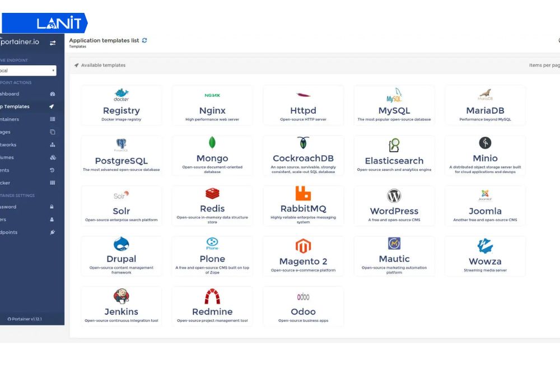The width and height of the screenshot is (560, 392).
Task: Click the Solr logo icon
Action: pos(122,195)
